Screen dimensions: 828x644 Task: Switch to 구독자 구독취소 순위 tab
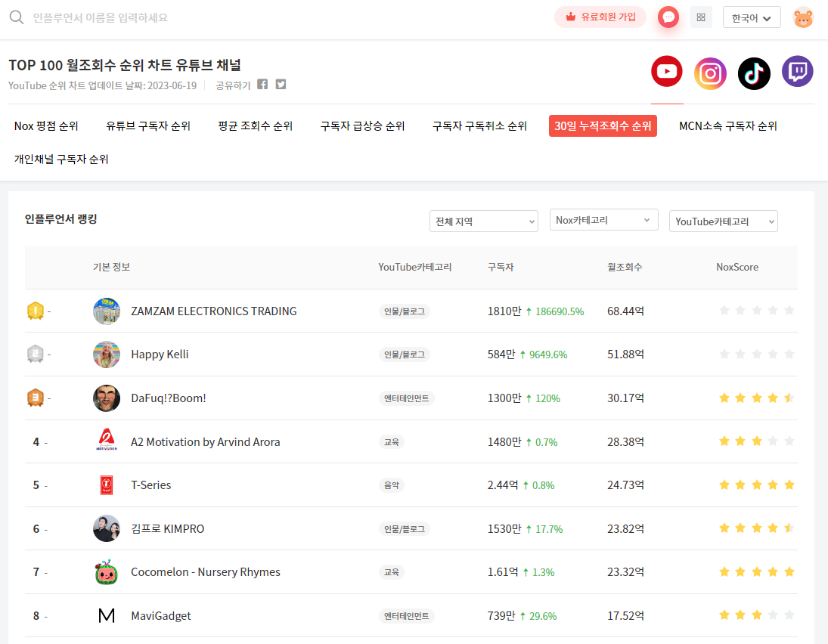coord(479,125)
